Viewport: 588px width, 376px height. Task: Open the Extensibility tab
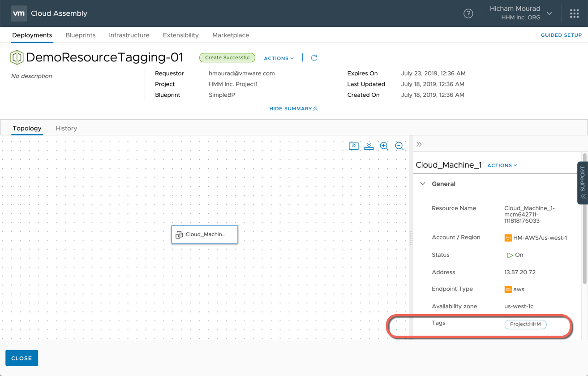point(180,35)
